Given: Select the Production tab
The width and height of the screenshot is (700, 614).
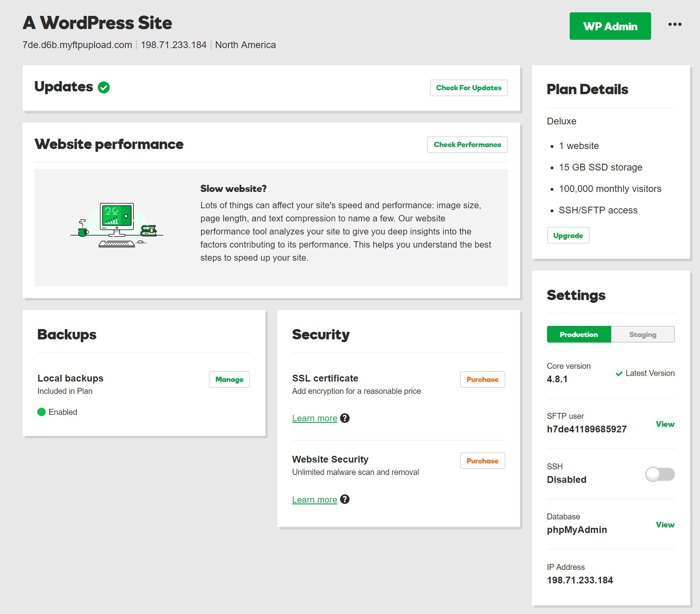Looking at the screenshot, I should point(579,335).
